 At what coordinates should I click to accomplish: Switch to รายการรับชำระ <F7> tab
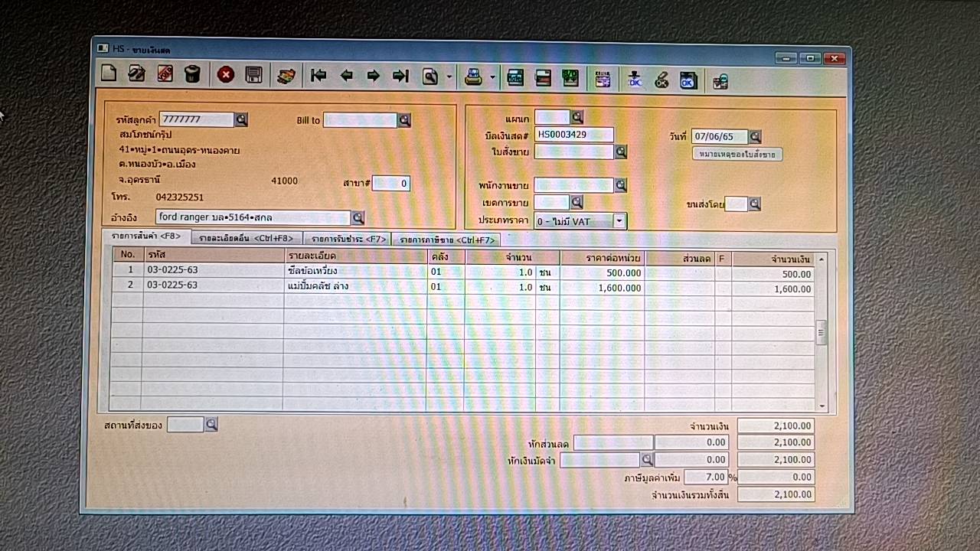click(x=348, y=239)
